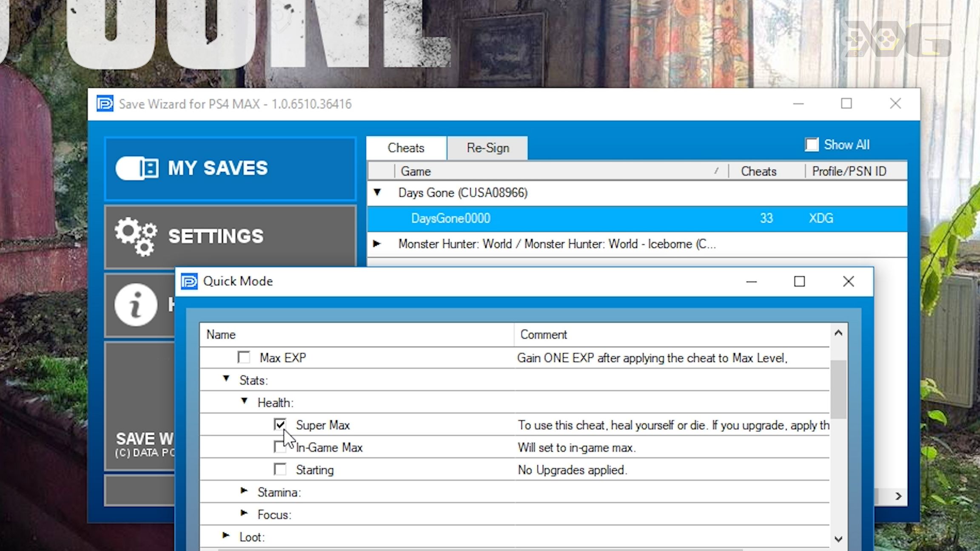Expand Monster Hunter World save
The width and height of the screenshot is (980, 551).
pyautogui.click(x=377, y=244)
